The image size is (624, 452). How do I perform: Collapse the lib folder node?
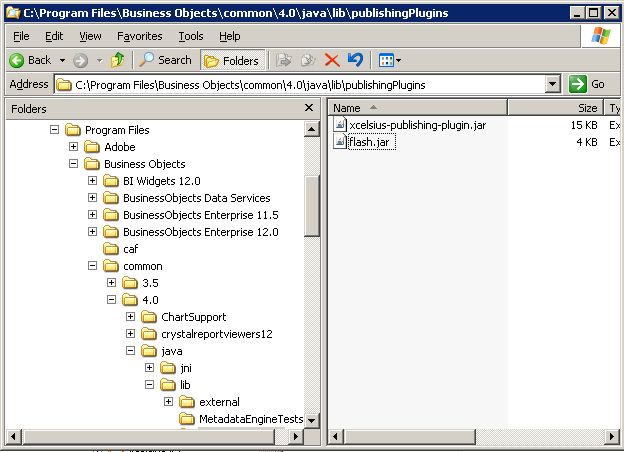pos(149,385)
